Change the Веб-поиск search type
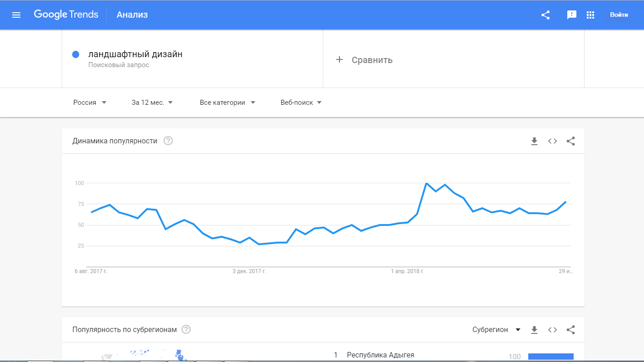 [x=301, y=103]
